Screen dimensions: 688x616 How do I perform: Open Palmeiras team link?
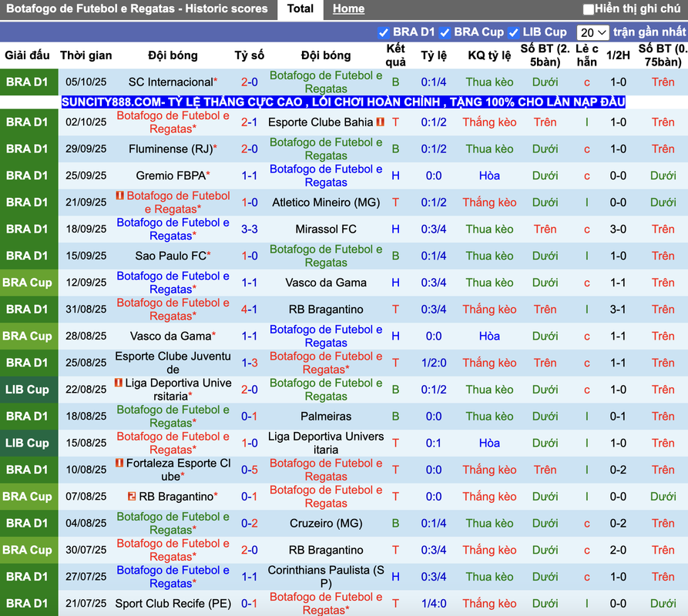point(326,417)
